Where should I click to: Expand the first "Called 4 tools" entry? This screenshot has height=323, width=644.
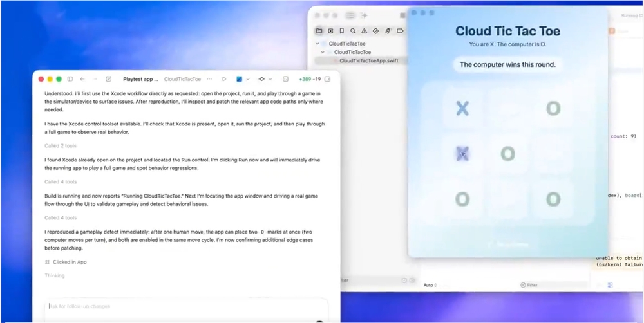tap(61, 182)
